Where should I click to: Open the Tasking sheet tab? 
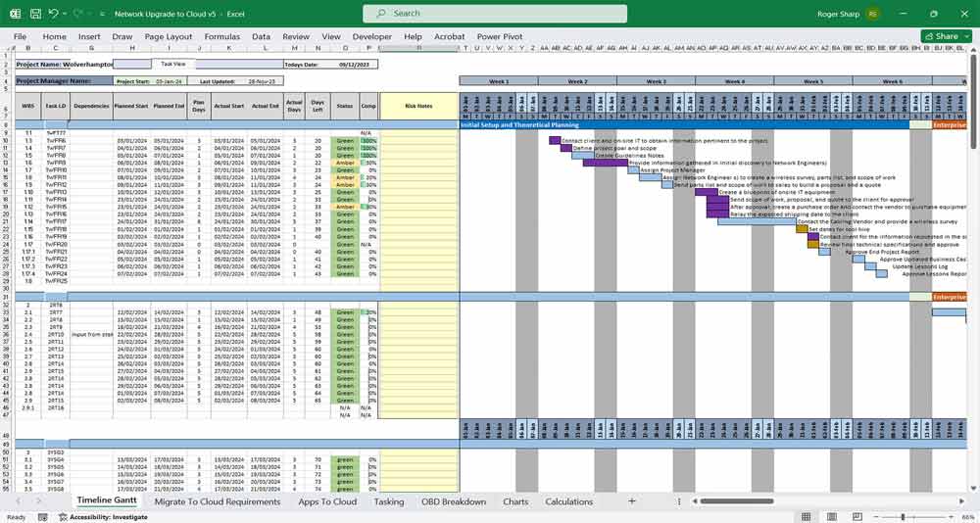tap(389, 501)
